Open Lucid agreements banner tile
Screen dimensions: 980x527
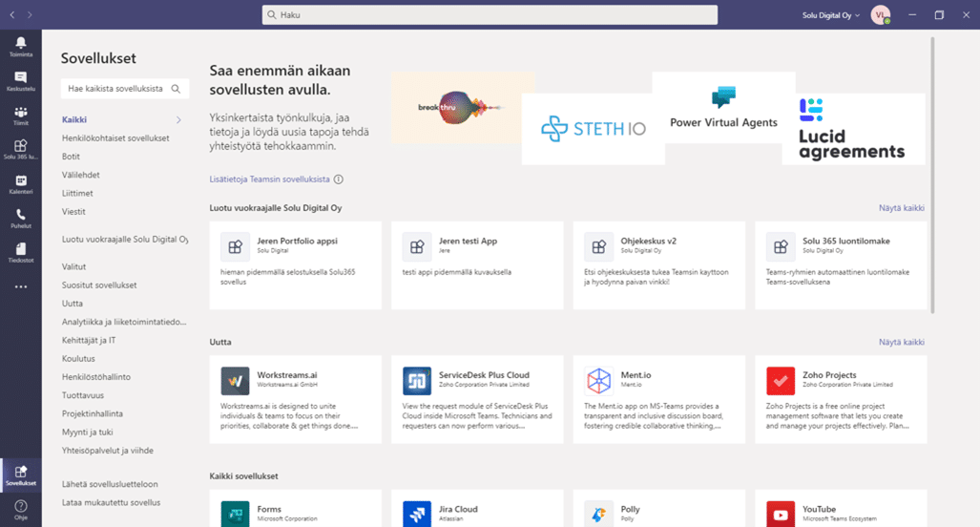pos(854,130)
